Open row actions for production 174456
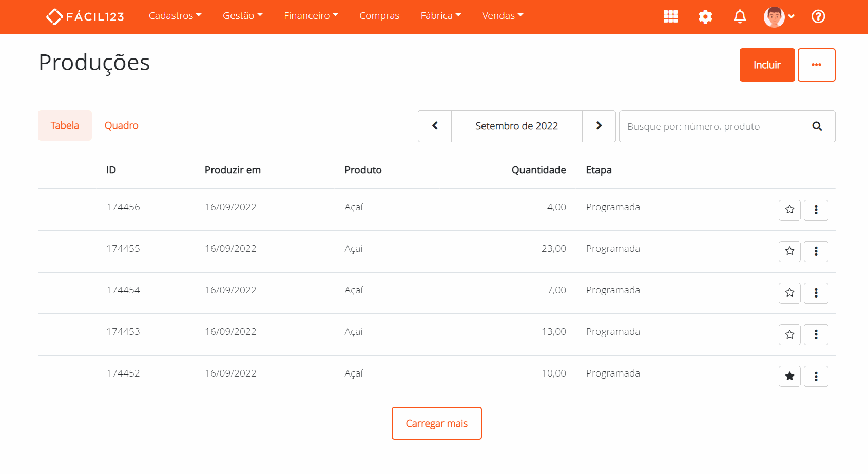The image size is (868, 474). [816, 210]
